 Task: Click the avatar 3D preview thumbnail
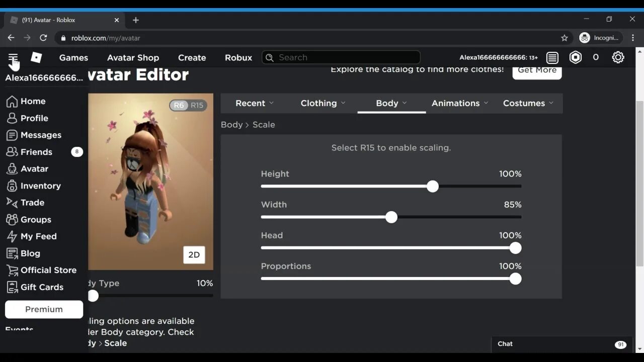[150, 182]
